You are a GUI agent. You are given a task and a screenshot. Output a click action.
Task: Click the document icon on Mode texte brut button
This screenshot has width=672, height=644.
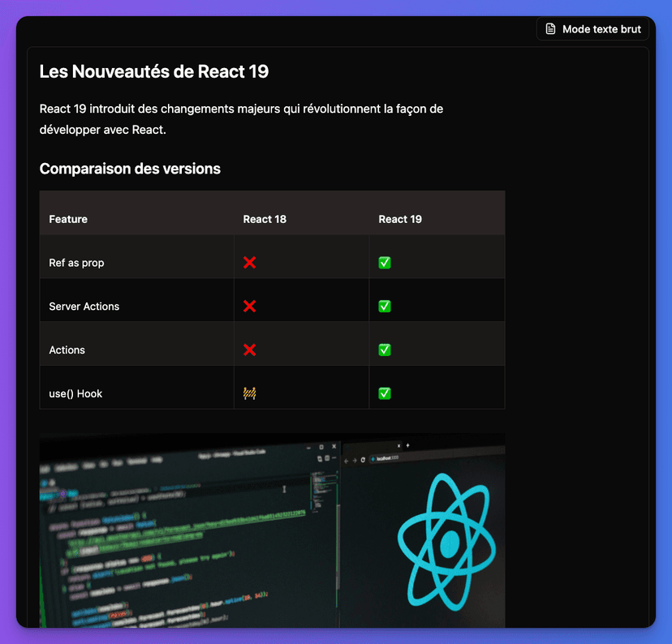point(551,28)
